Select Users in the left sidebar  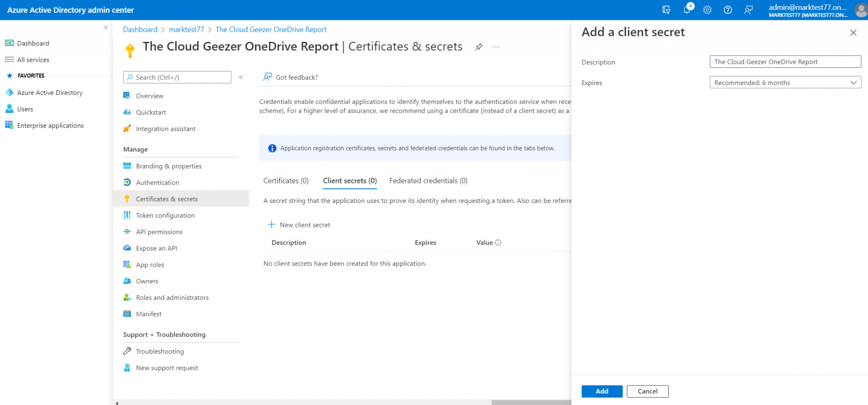point(25,109)
